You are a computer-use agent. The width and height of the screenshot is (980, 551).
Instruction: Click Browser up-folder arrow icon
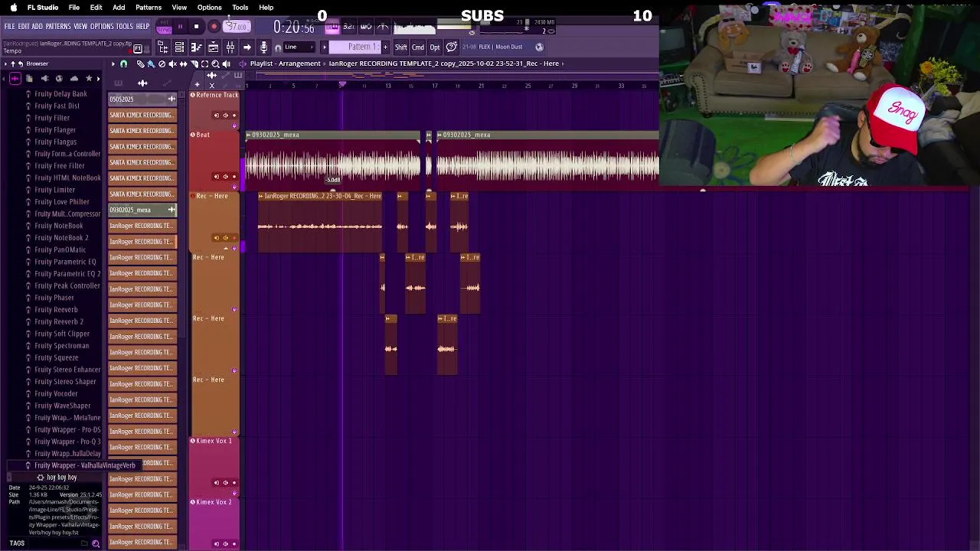tap(12, 64)
